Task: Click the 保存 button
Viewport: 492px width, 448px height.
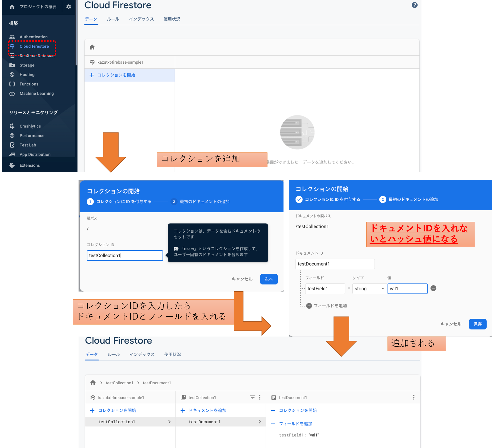Action: (477, 324)
